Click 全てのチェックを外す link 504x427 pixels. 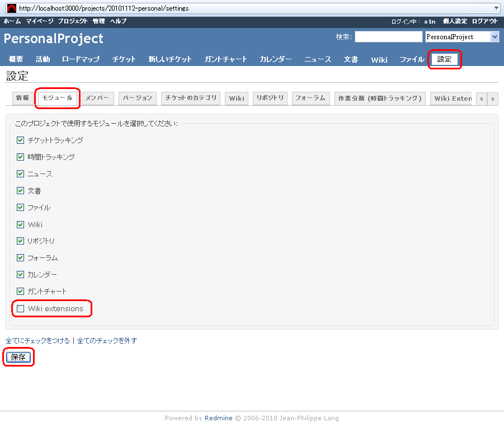pyautogui.click(x=107, y=340)
